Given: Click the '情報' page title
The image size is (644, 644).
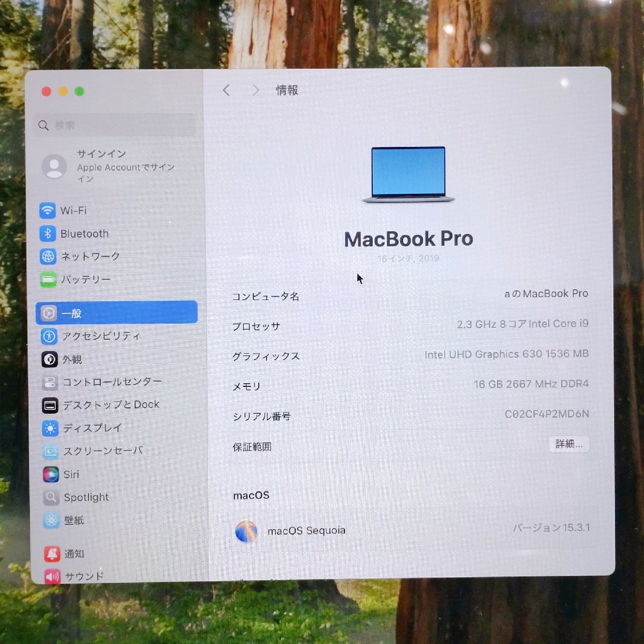Looking at the screenshot, I should point(287,90).
